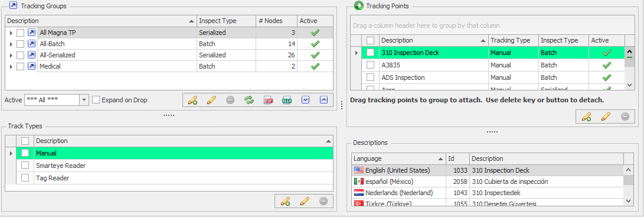644x217 pixels.
Task: Click the edit pencil under Track Types
Action: coord(305,201)
